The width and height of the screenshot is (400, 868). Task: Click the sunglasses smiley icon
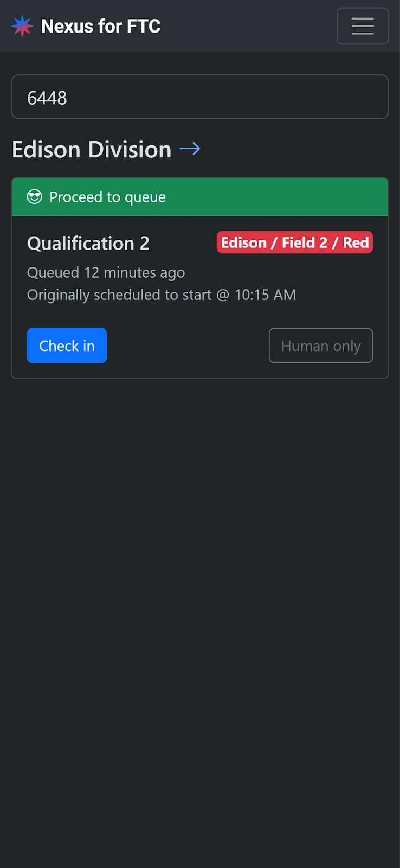click(35, 197)
